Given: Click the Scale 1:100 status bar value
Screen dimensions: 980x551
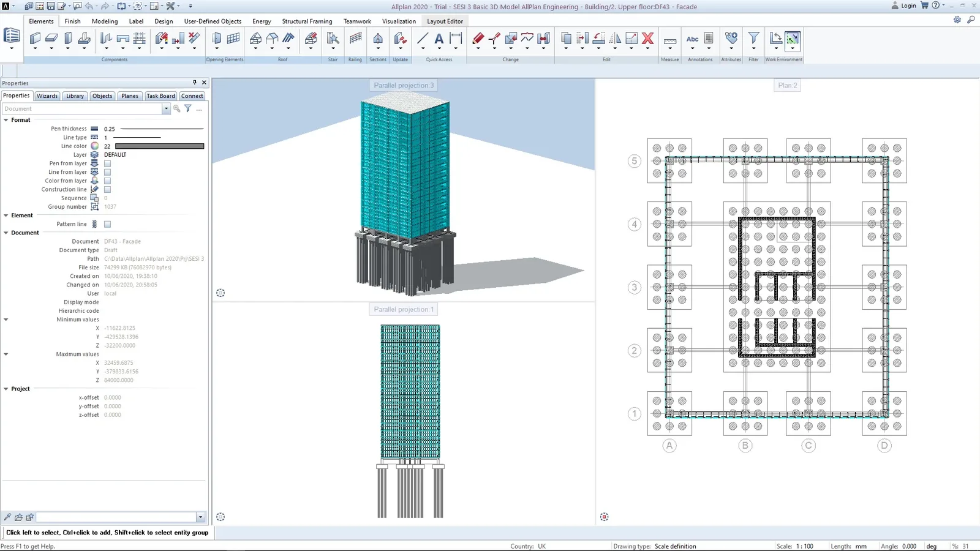Looking at the screenshot, I should [x=805, y=546].
